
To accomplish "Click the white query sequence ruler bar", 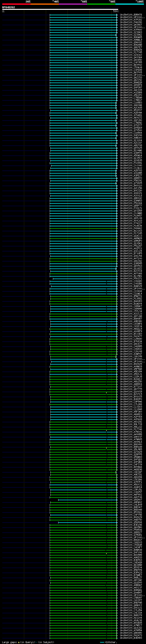I will click(x=60, y=10).
